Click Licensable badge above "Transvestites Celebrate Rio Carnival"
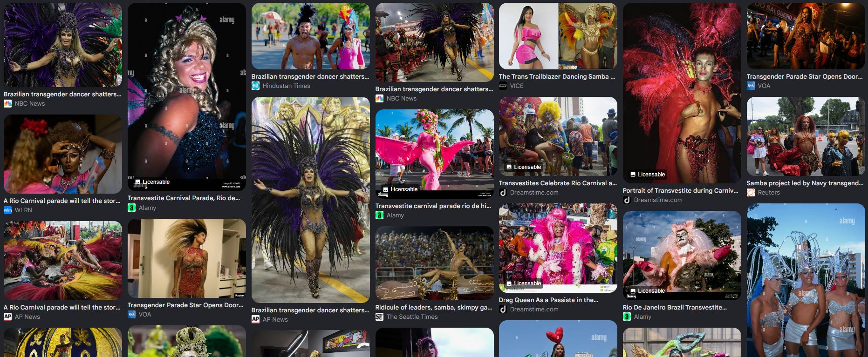868x357 pixels. coord(523,167)
